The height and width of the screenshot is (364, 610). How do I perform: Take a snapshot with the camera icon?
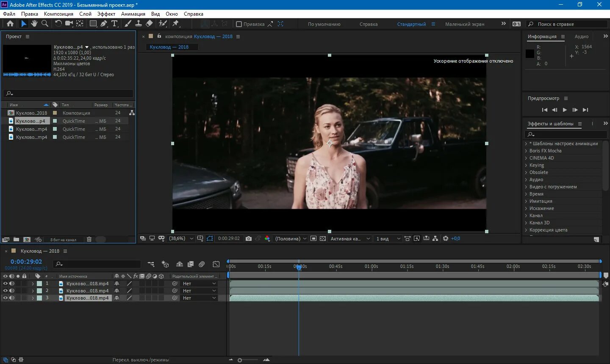pos(249,239)
